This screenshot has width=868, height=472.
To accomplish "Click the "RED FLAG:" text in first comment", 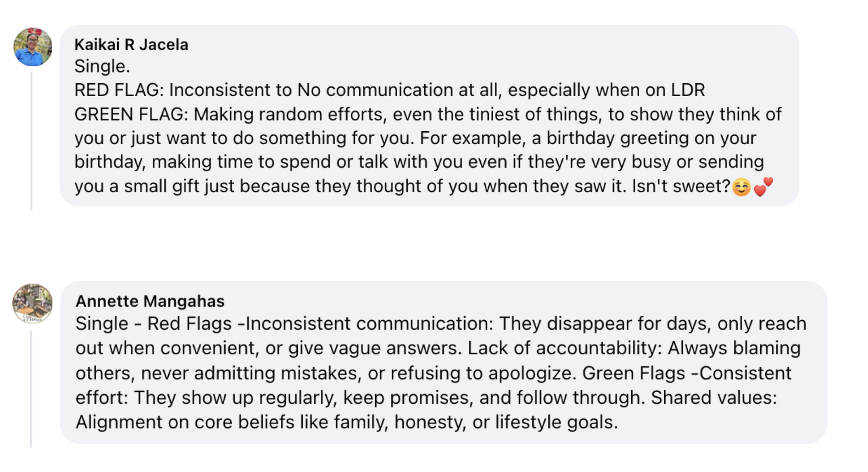I will coord(119,90).
